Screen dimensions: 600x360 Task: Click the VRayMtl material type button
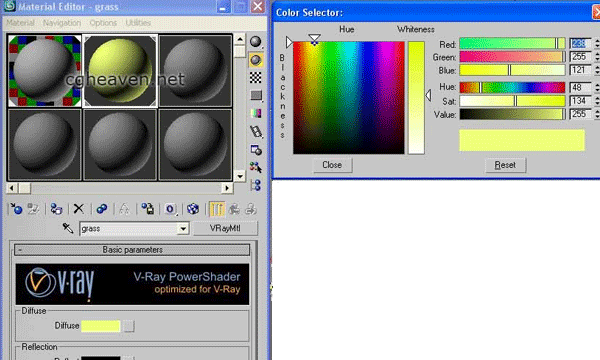point(225,228)
